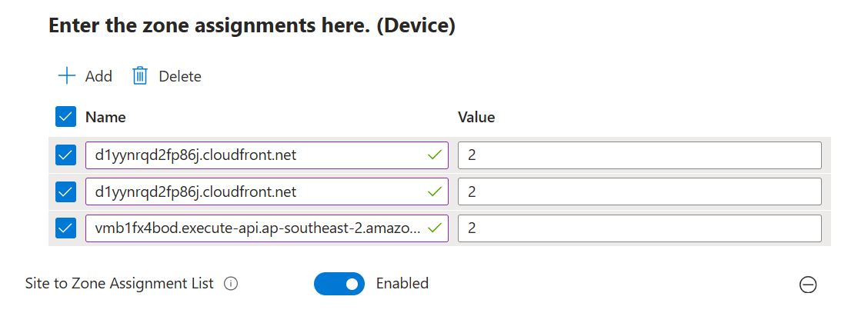Click the Value column header
The width and height of the screenshot is (868, 323).
(476, 117)
